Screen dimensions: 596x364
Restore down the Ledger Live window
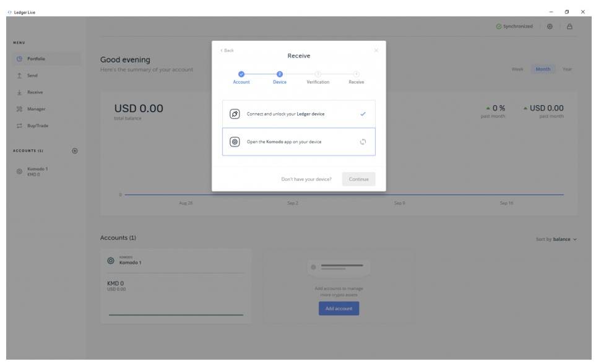click(567, 12)
